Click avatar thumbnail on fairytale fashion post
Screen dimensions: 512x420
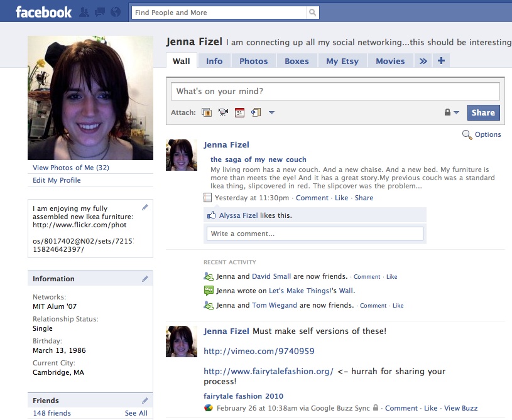pos(182,342)
